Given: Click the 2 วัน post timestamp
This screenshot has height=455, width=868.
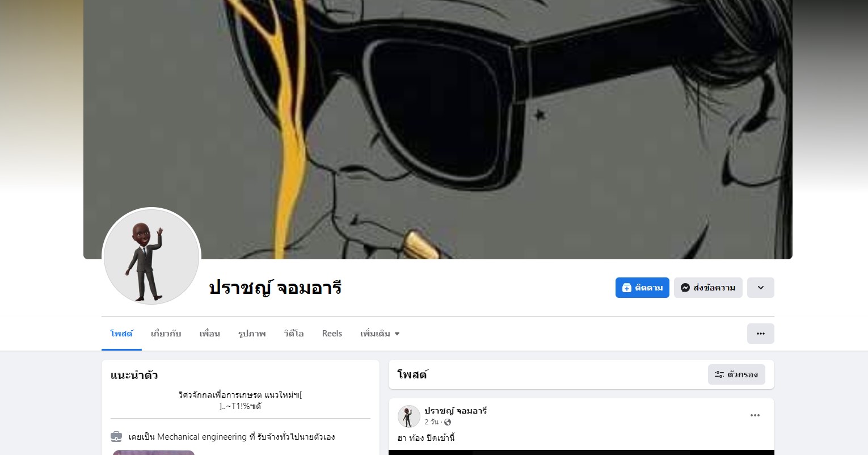Looking at the screenshot, I should (431, 422).
